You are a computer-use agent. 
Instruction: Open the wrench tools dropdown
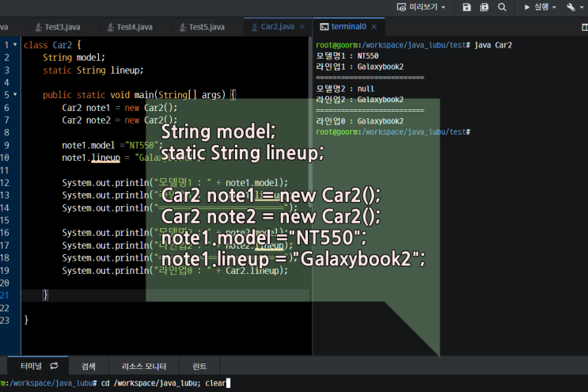(574, 7)
